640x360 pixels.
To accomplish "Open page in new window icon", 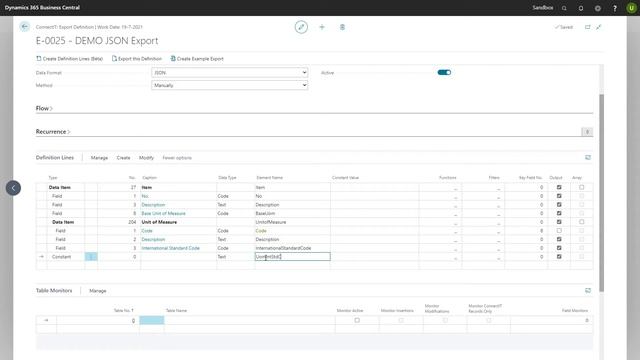I will (588, 27).
